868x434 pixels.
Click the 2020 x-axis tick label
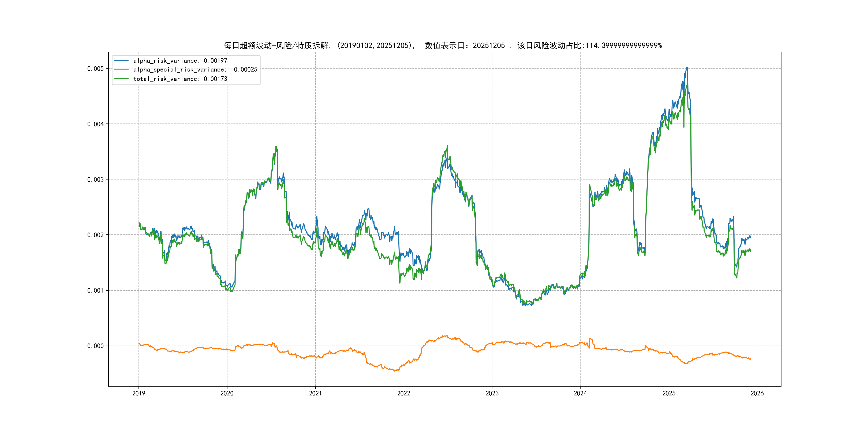pyautogui.click(x=227, y=393)
